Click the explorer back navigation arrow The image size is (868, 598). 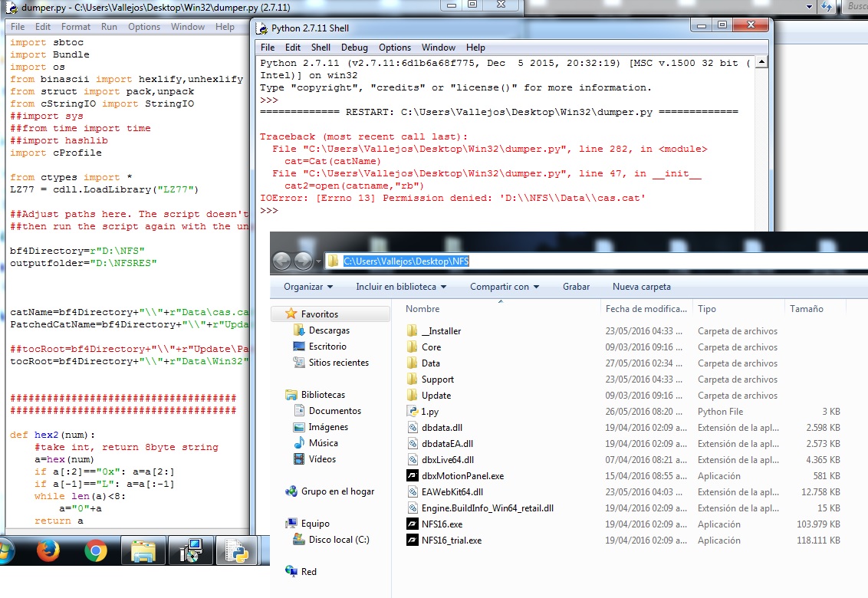tap(282, 261)
